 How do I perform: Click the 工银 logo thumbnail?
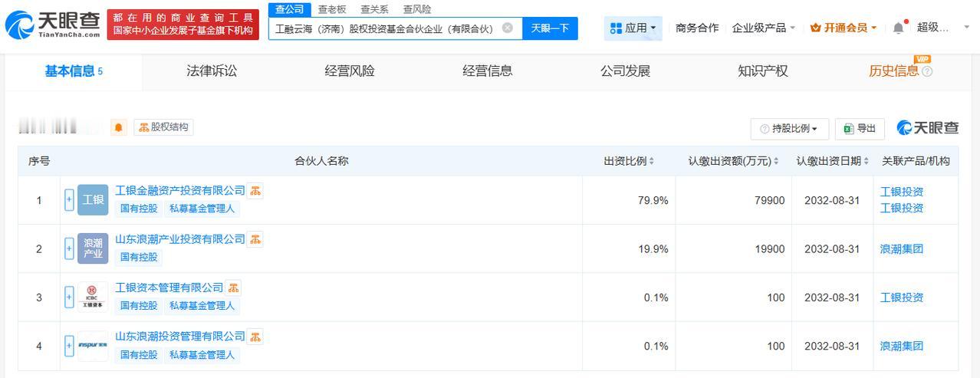pos(93,200)
